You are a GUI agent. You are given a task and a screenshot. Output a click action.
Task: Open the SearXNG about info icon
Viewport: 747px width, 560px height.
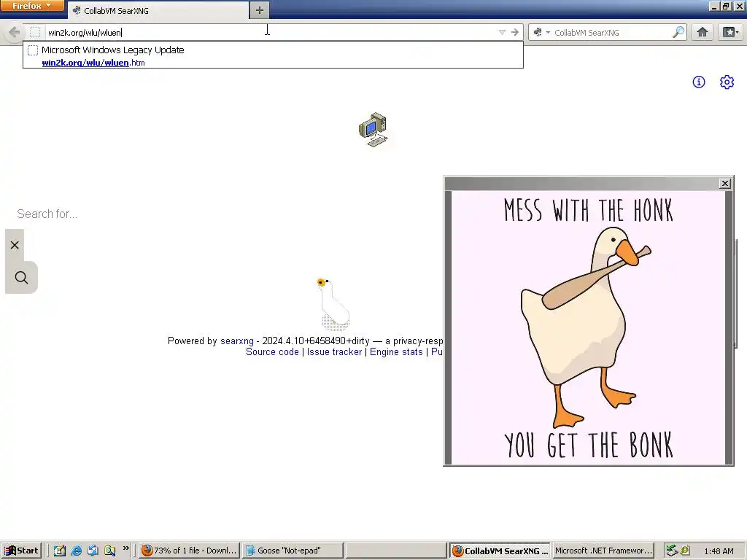[x=699, y=82]
